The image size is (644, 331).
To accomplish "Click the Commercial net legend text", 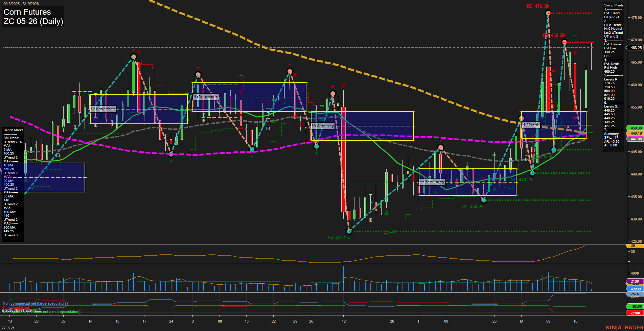I will [16, 308].
